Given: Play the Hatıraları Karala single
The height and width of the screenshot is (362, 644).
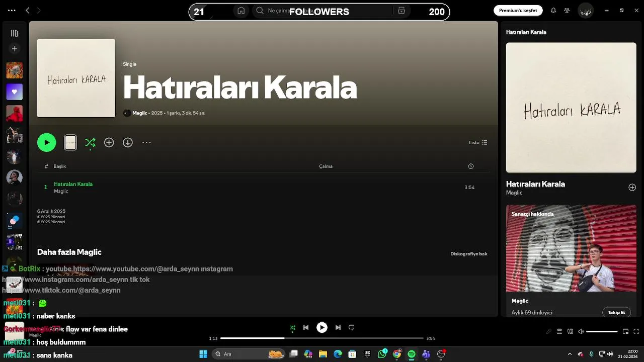Looking at the screenshot, I should point(47,142).
